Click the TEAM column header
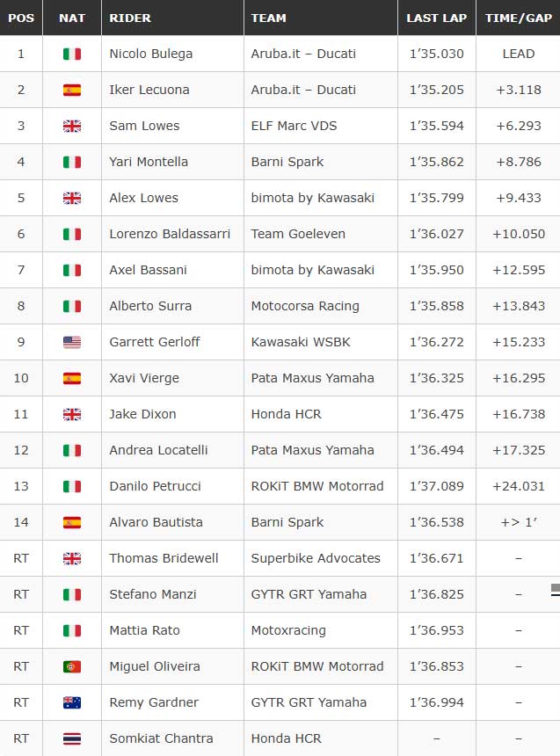The height and width of the screenshot is (756, 560). (x=269, y=18)
